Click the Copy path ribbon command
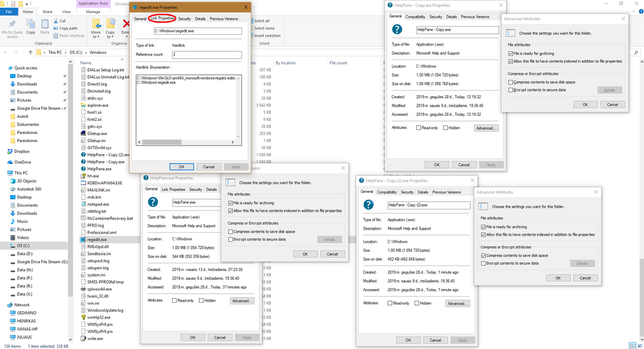 [65, 28]
